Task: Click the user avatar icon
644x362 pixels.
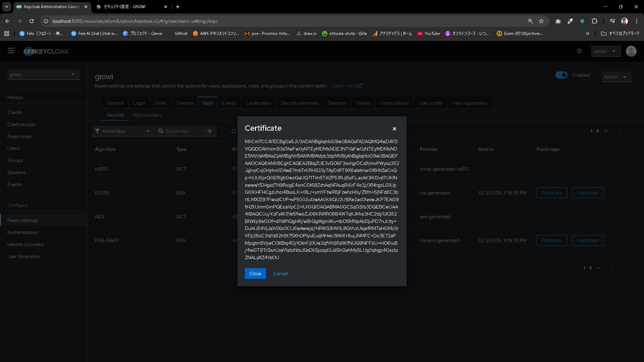Action: click(631, 51)
